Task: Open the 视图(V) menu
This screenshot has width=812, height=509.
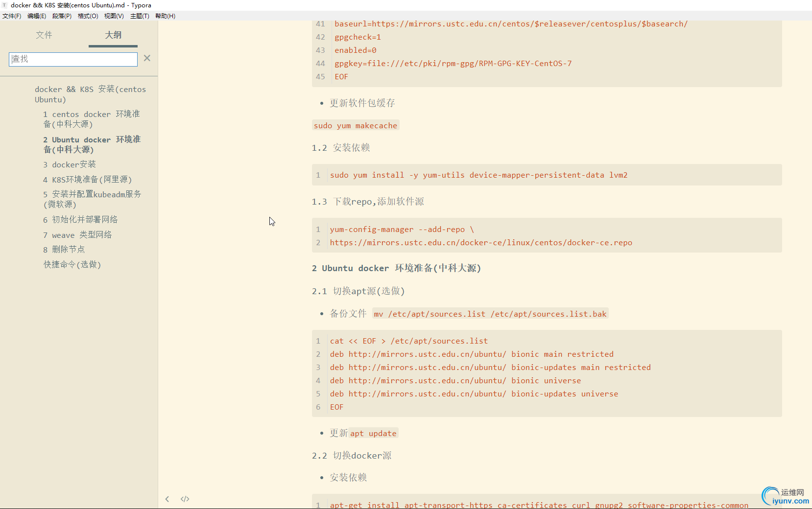Action: coord(114,16)
